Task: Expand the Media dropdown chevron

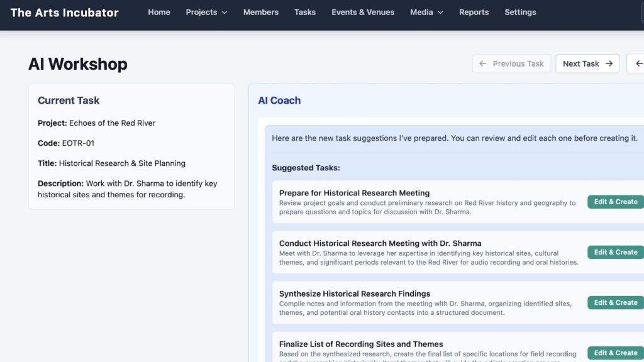Action: [440, 13]
